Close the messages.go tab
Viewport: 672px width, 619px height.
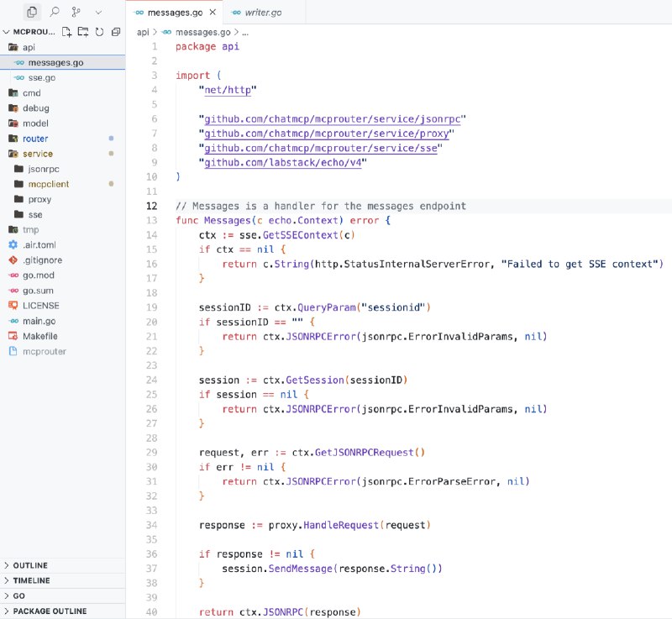(213, 13)
